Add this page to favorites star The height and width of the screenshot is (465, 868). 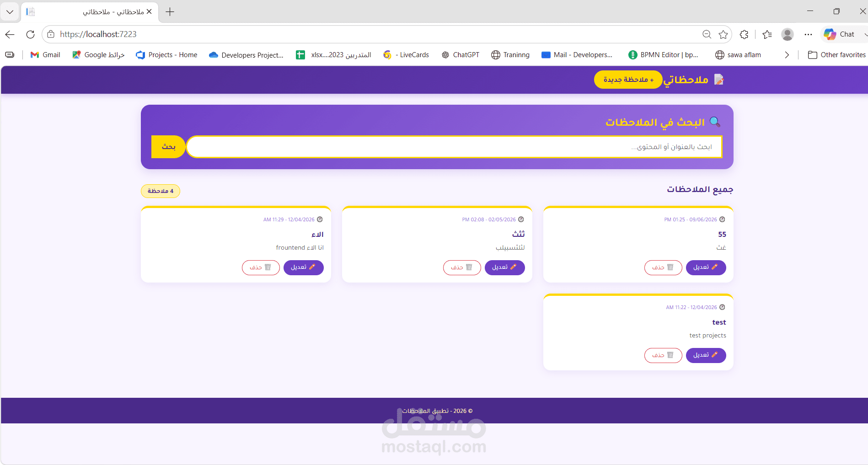[723, 34]
